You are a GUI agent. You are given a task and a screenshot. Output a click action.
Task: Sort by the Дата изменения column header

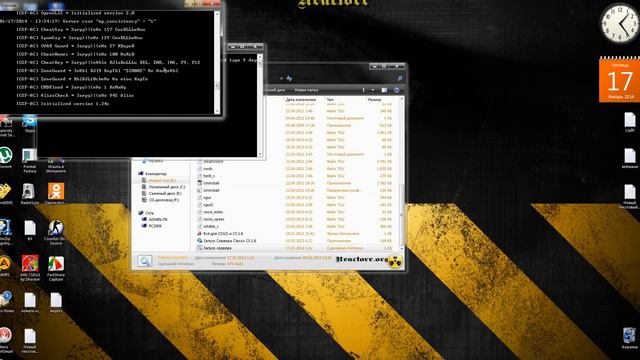click(300, 99)
